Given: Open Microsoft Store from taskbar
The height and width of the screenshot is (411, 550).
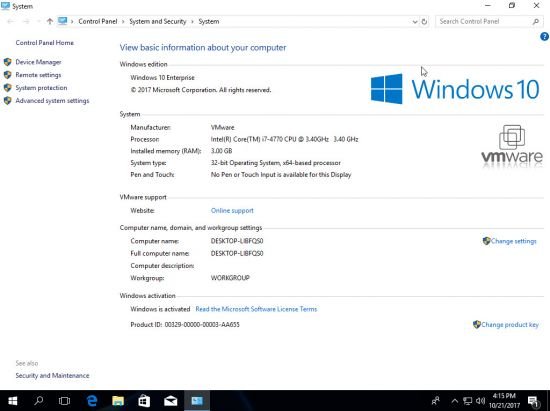Looking at the screenshot, I should pyautogui.click(x=144, y=401).
